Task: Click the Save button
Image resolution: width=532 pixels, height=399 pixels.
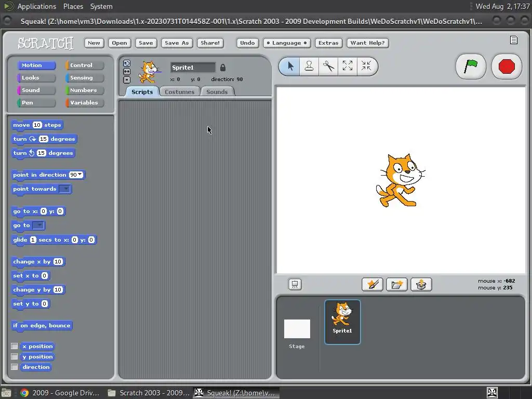Action: click(x=145, y=43)
